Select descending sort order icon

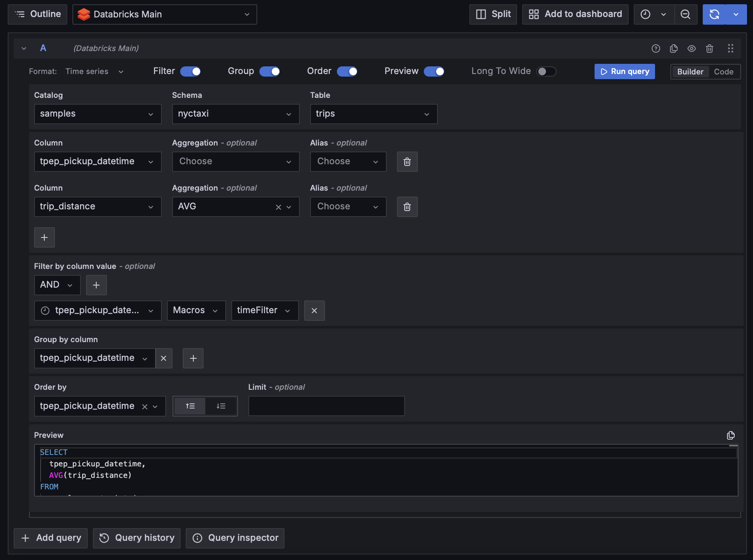(221, 406)
